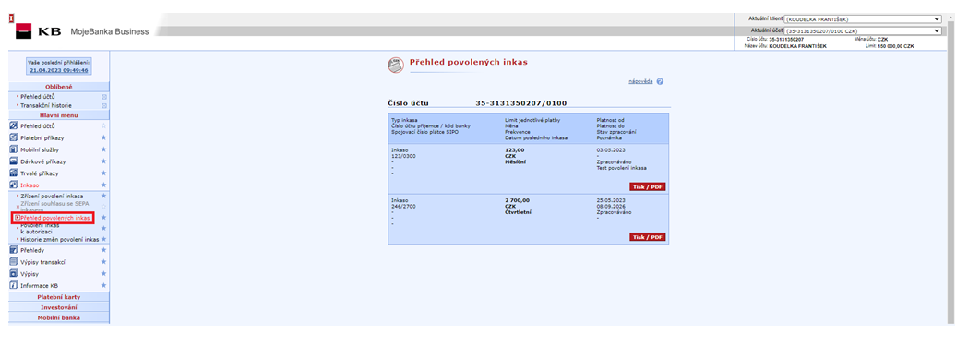Toggle favorite star for Inkaso
Image resolution: width=980 pixels, height=346 pixels.
point(103,185)
